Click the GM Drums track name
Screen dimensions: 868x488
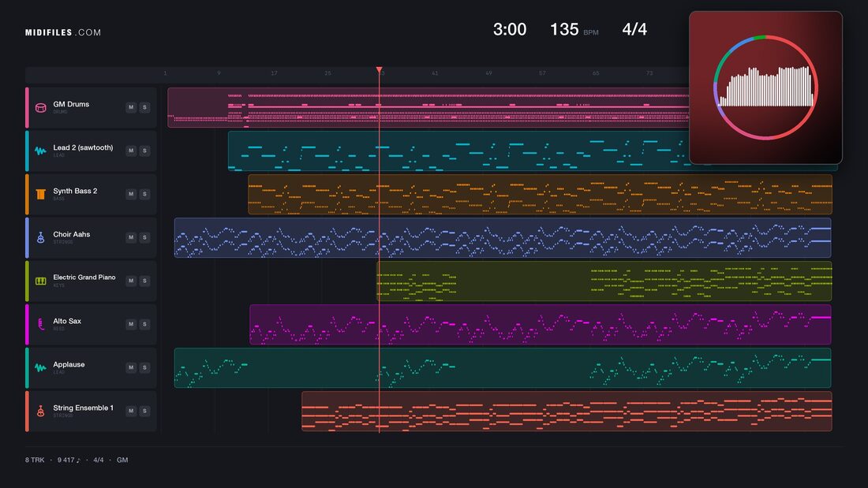(x=71, y=104)
